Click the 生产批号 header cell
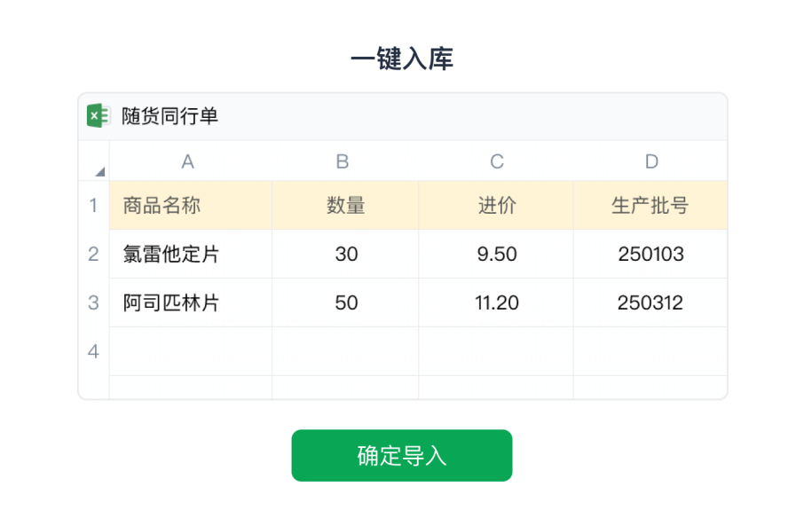The width and height of the screenshot is (812, 510). click(x=650, y=206)
